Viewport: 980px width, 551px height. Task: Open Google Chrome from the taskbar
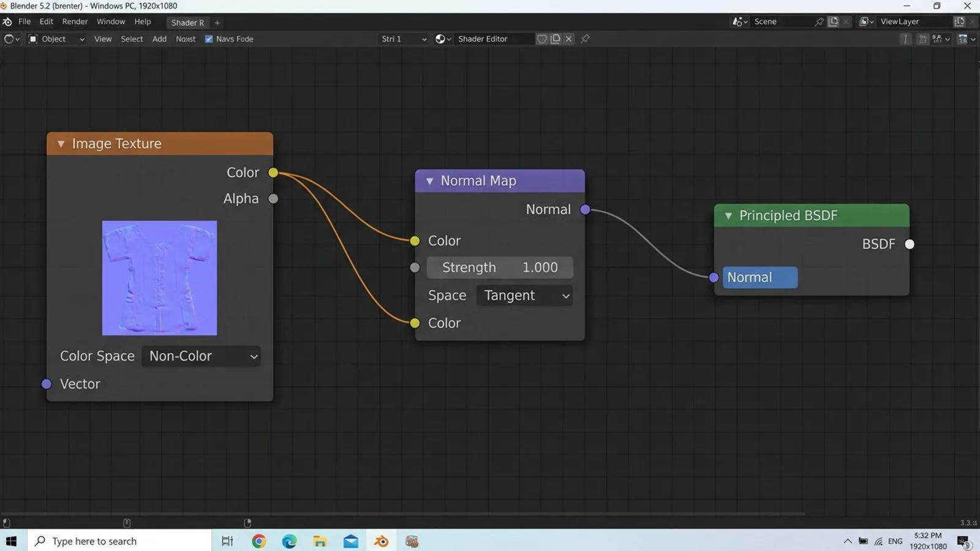258,541
